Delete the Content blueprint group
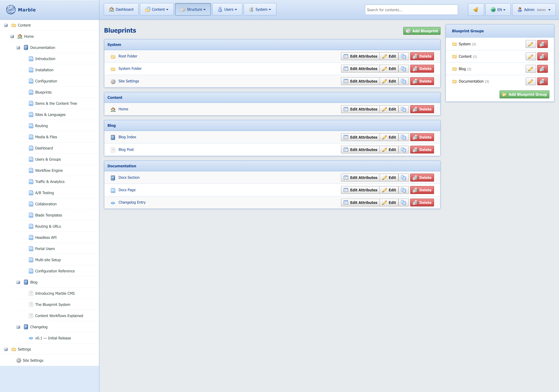The height and width of the screenshot is (392, 559). (x=542, y=56)
